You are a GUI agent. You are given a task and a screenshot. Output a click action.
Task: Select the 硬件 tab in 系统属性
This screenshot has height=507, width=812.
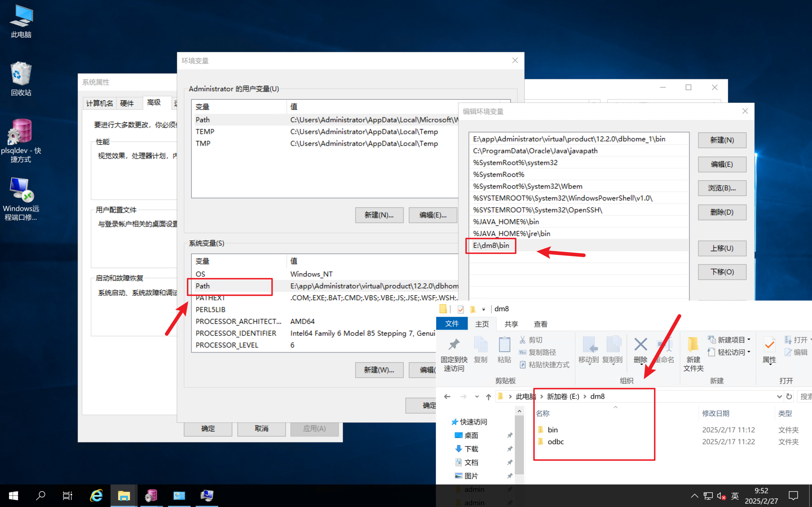[x=127, y=103]
